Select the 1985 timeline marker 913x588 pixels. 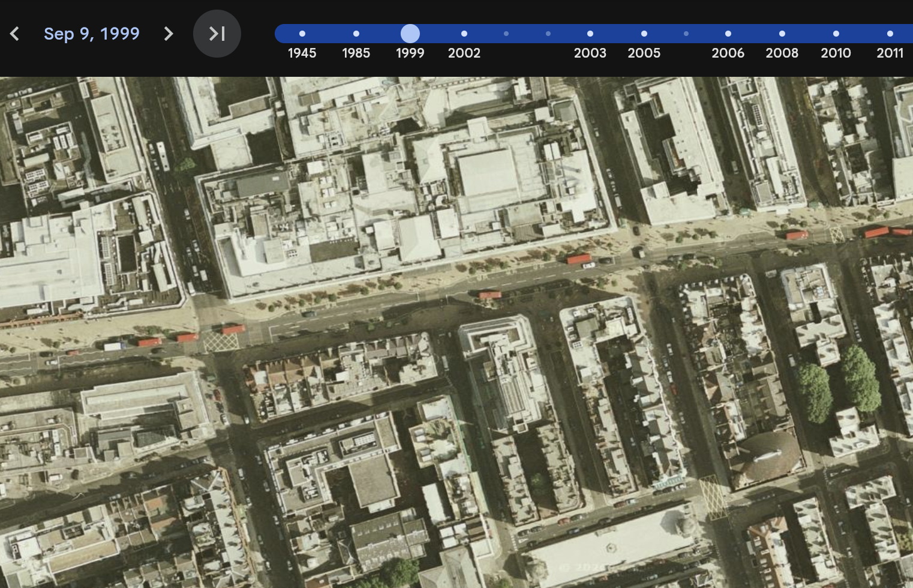(x=356, y=34)
